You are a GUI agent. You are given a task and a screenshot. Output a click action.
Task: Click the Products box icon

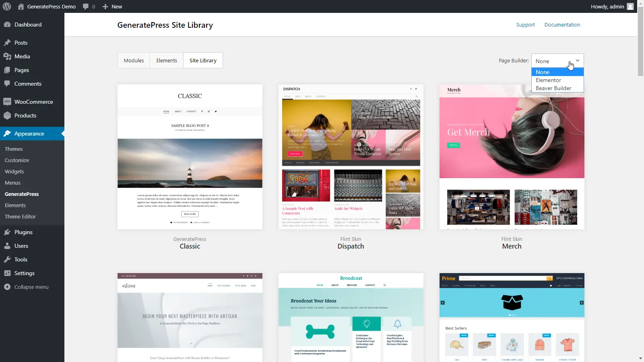click(x=7, y=115)
